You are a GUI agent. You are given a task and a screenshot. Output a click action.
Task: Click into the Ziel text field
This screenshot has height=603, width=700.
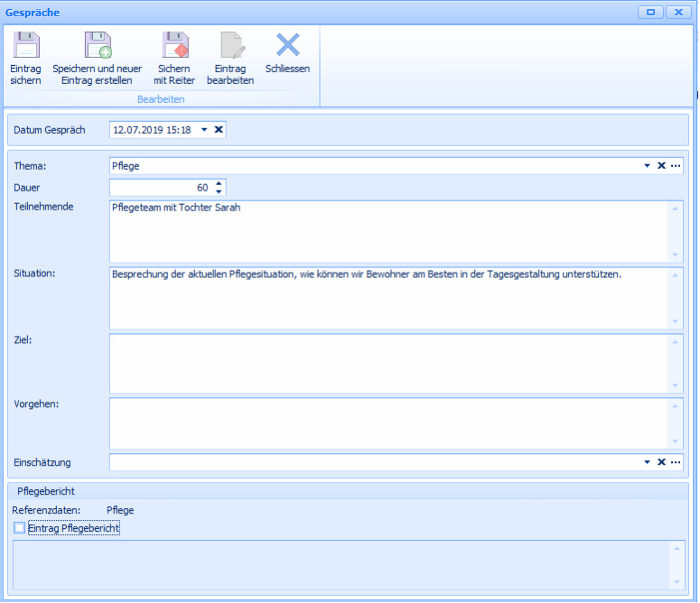(388, 363)
